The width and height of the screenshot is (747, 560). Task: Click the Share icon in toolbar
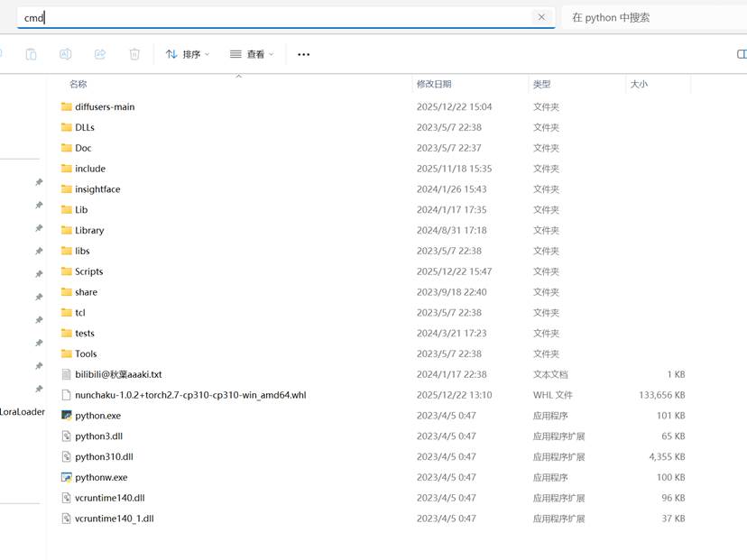[100, 54]
